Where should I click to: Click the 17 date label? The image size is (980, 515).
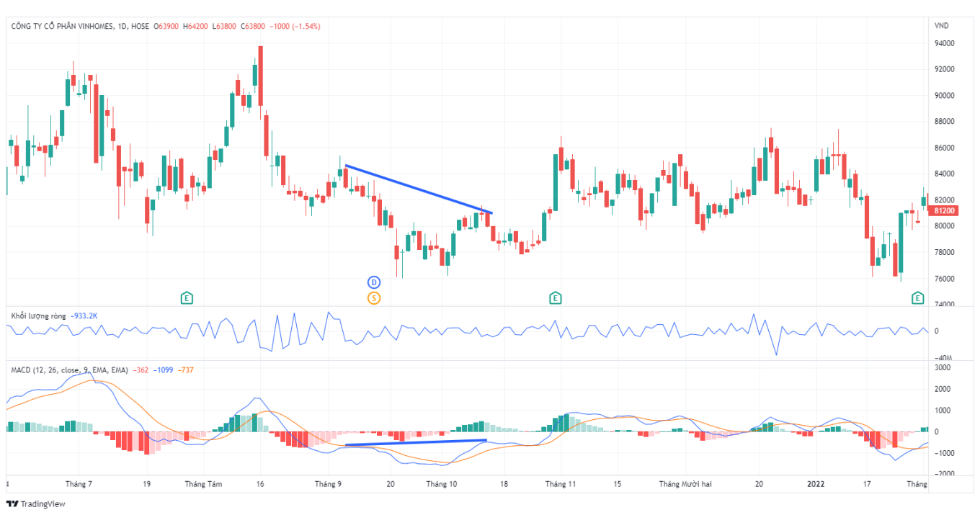pos(868,484)
